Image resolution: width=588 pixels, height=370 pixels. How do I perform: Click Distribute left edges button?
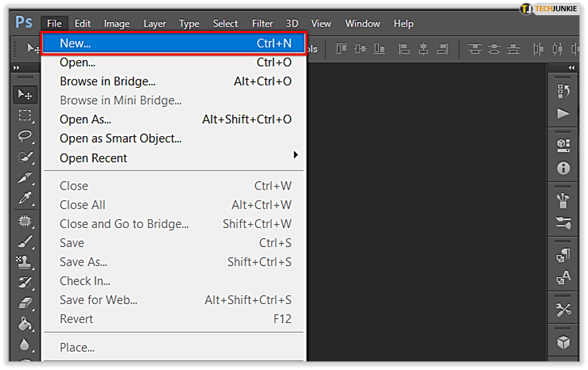point(538,49)
